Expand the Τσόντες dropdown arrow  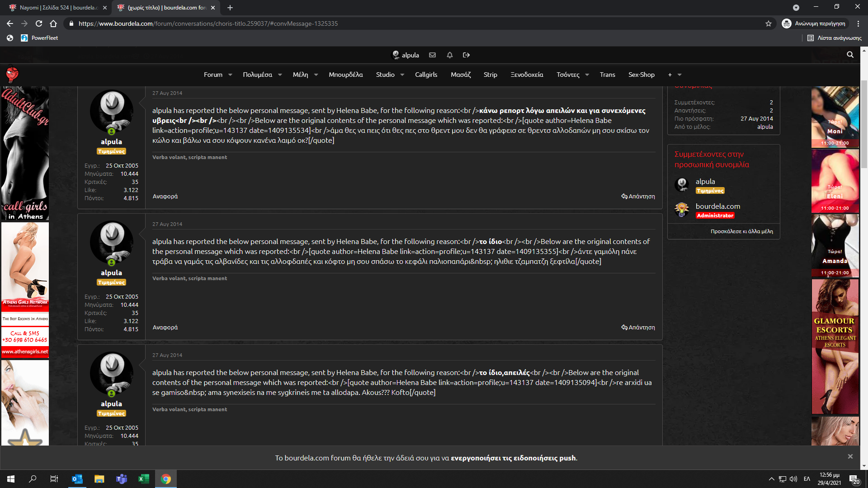pyautogui.click(x=587, y=75)
